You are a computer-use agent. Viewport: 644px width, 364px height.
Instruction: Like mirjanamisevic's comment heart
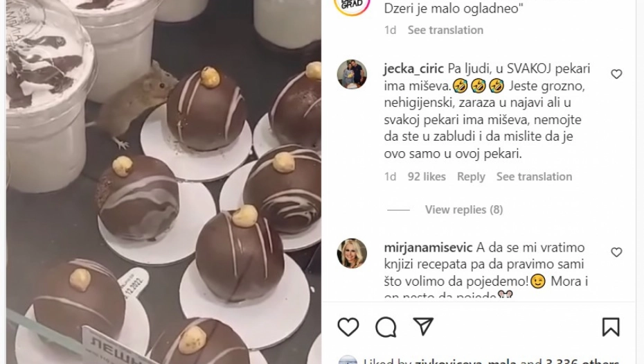tap(616, 252)
